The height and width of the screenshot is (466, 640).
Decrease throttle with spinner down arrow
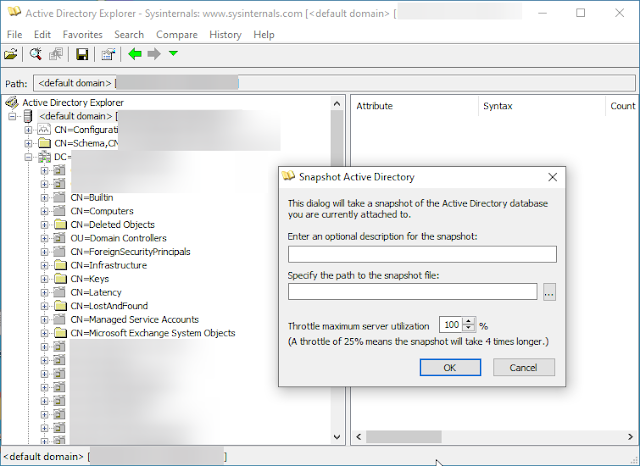point(469,328)
